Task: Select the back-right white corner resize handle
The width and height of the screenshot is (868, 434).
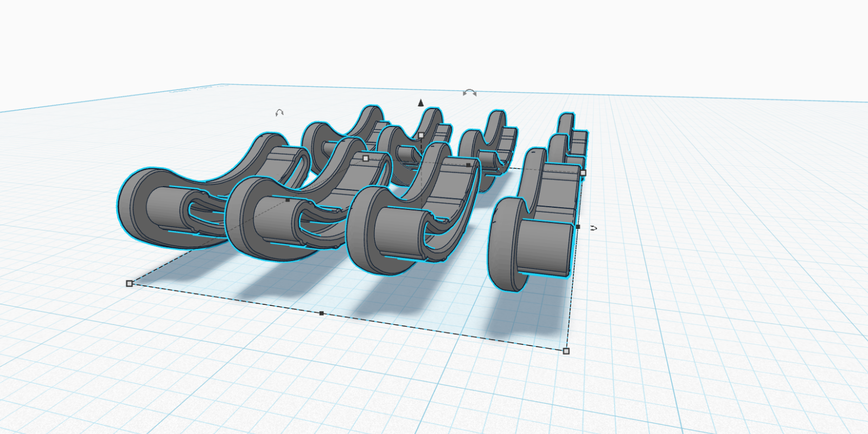Action: (x=583, y=173)
